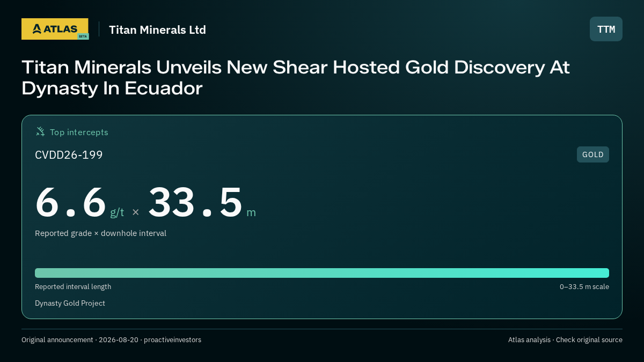Image resolution: width=644 pixels, height=362 pixels.
Task: Click the 'Reported interval length' label
Action: pos(73,286)
